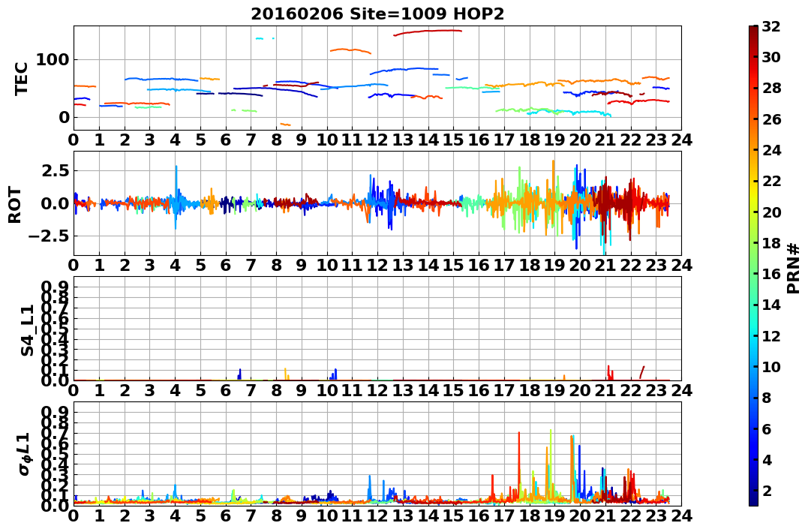Viewport: 808px width, 532px height.
Task: Click the colorbar tick label 2
Action: tap(767, 490)
